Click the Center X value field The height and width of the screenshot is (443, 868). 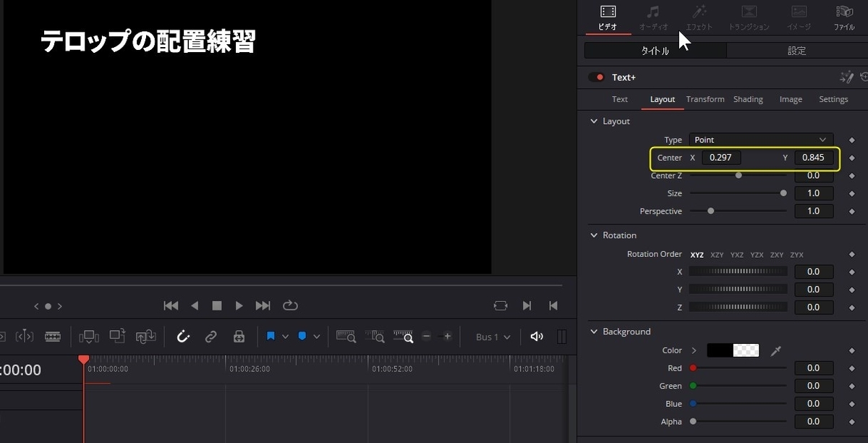(721, 158)
